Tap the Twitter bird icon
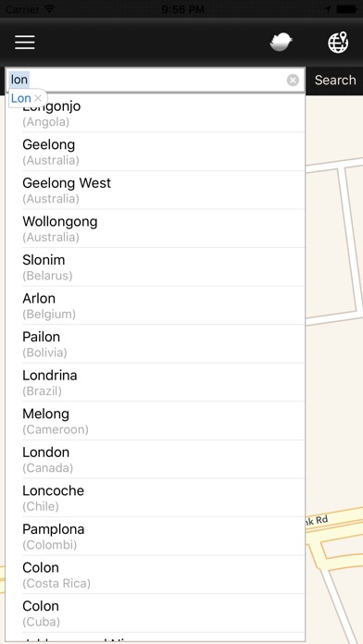This screenshot has width=363, height=644. (282, 42)
